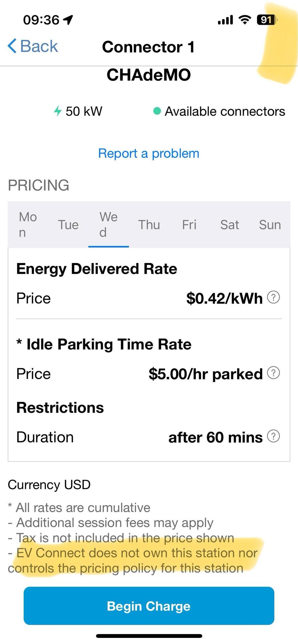Open the Sun pricing tab
This screenshot has width=298, height=644.
click(270, 224)
